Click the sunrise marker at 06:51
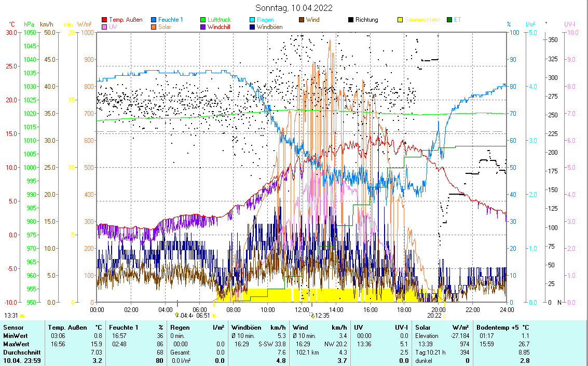The height and width of the screenshot is (366, 588). pos(214,315)
